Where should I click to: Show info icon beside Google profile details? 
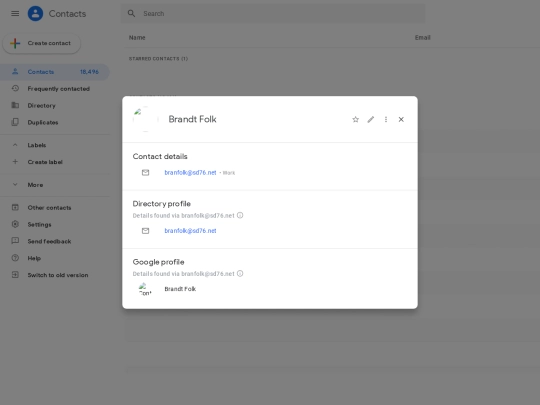pos(240,273)
